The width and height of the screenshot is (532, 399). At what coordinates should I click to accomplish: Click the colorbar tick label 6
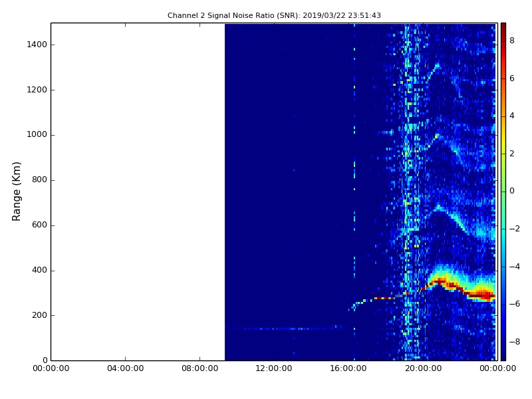click(x=512, y=78)
